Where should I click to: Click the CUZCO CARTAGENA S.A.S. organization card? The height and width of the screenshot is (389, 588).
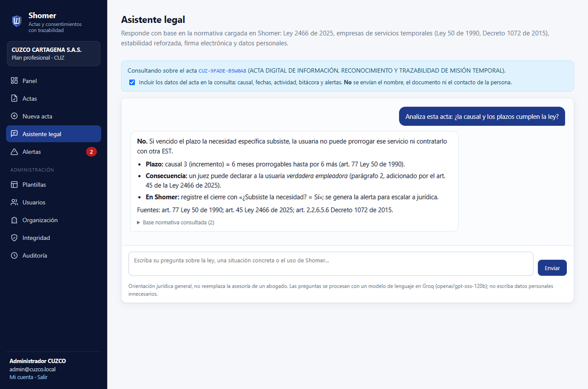click(x=53, y=54)
